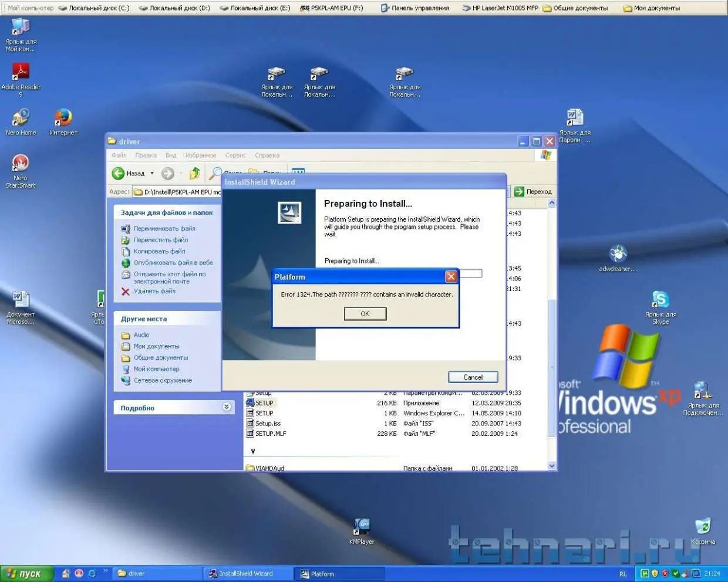
Task: Open KMPlayer desktop icon
Action: (362, 532)
